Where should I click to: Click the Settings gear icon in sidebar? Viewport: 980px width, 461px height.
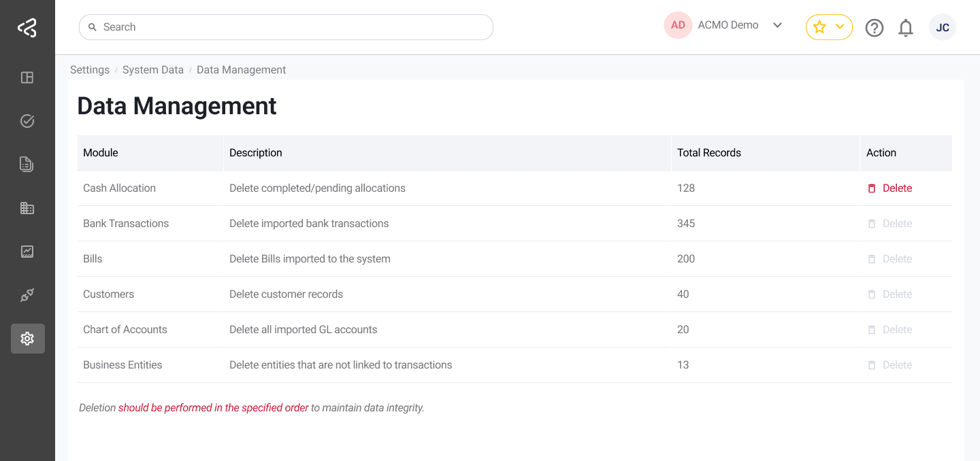27,338
